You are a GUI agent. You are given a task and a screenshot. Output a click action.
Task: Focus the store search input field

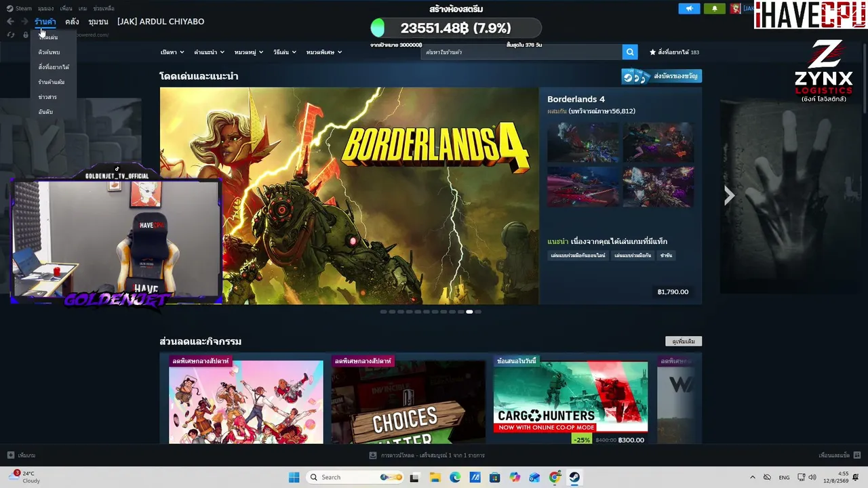point(521,52)
